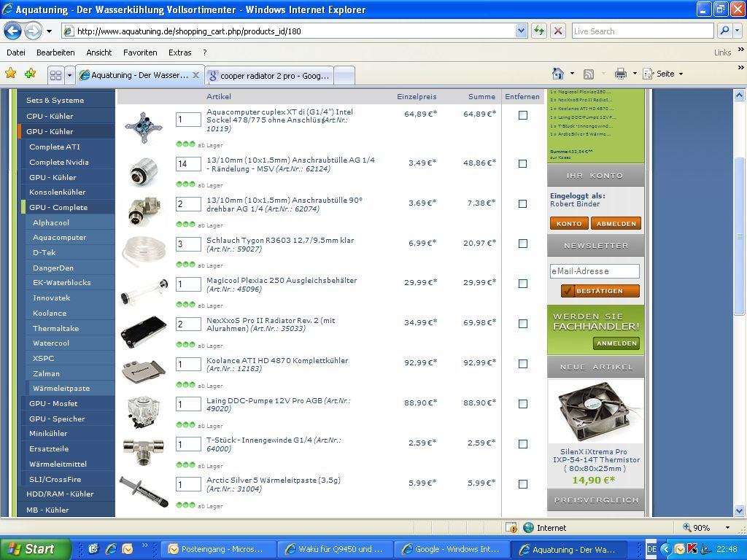Image resolution: width=747 pixels, height=560 pixels.
Task: Open the RSS feeds icon
Action: pos(589,74)
